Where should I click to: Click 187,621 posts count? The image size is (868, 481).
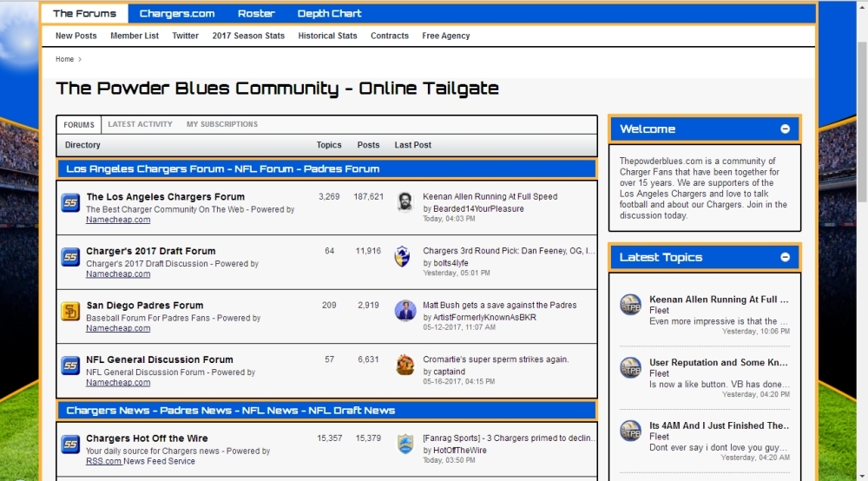point(369,196)
